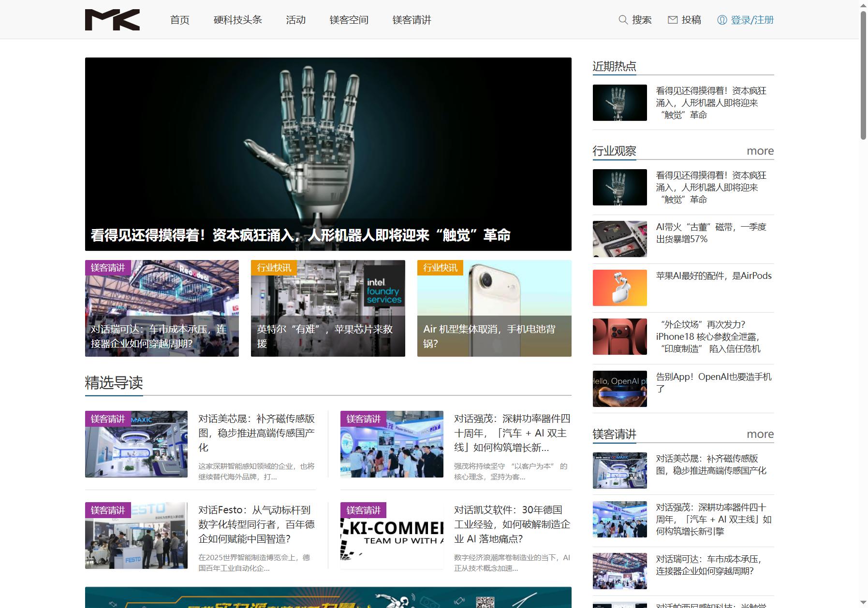Click the 登录/注册 link
Screen dimensions: 868x608
(x=752, y=20)
